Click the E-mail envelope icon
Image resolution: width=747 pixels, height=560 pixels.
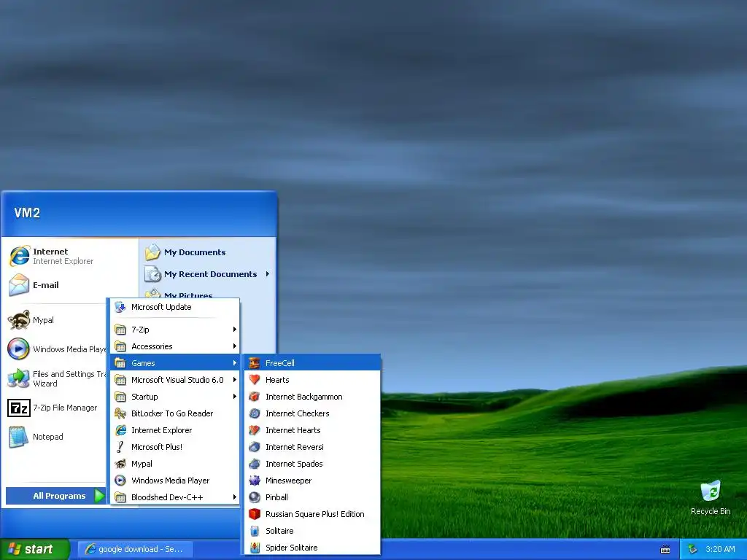coord(19,285)
